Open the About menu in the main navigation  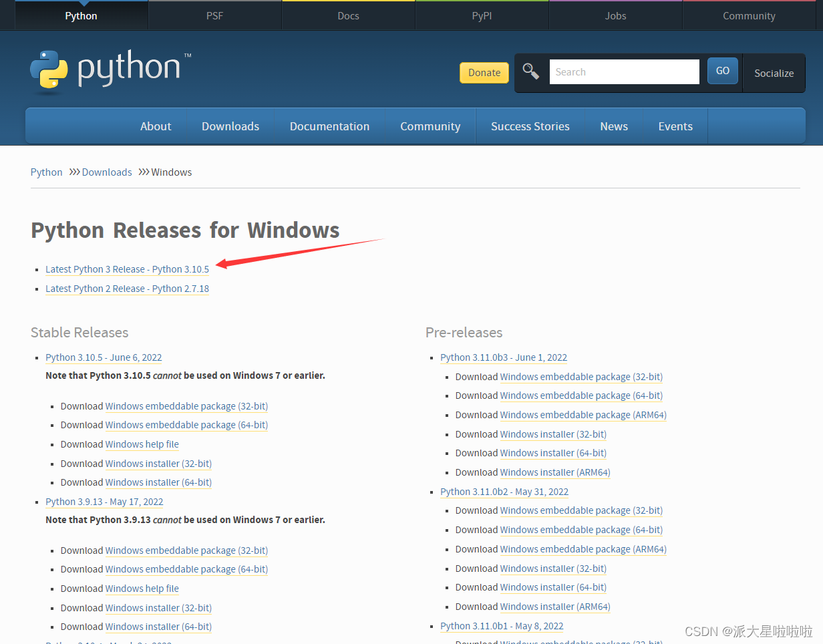click(x=156, y=126)
